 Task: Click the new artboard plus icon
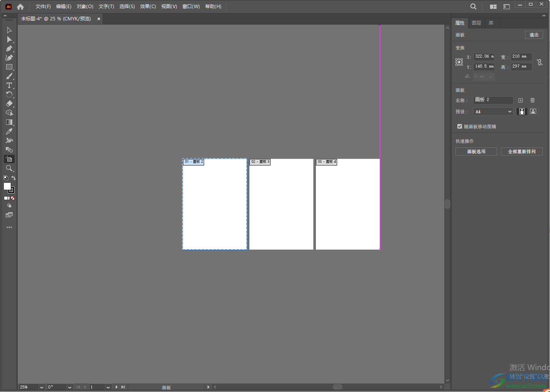(520, 100)
